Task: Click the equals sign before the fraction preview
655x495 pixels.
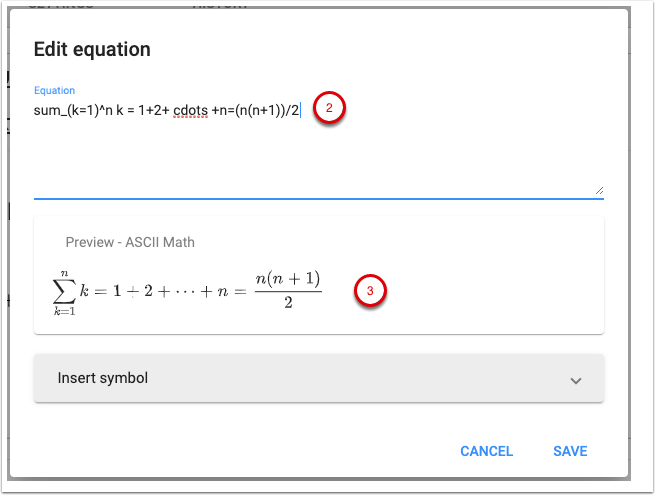Action: 242,291
